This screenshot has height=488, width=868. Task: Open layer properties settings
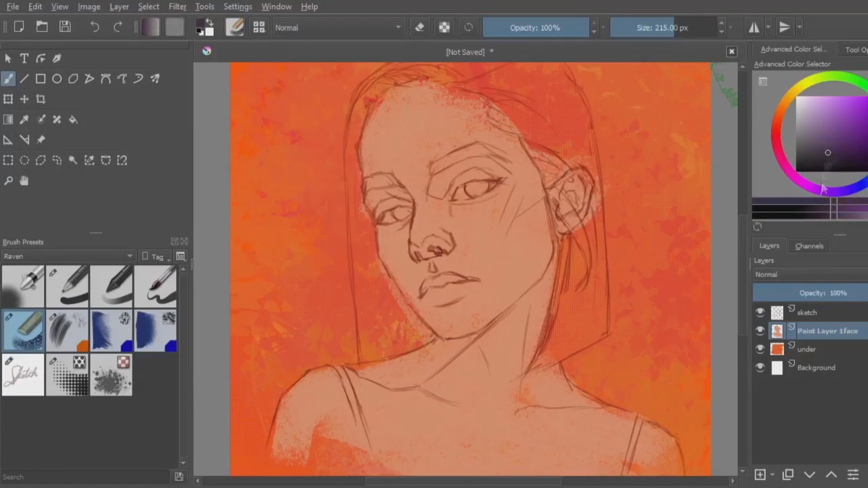tap(853, 475)
